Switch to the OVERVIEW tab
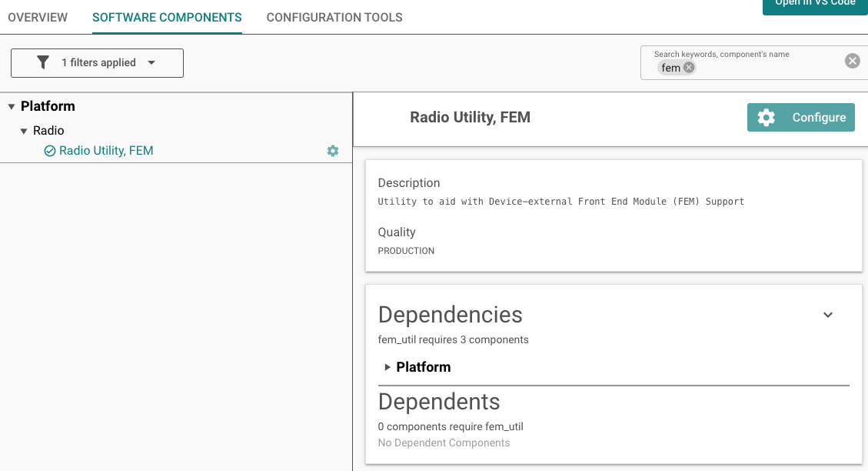Screen dimensions: 868x471 coord(38,17)
